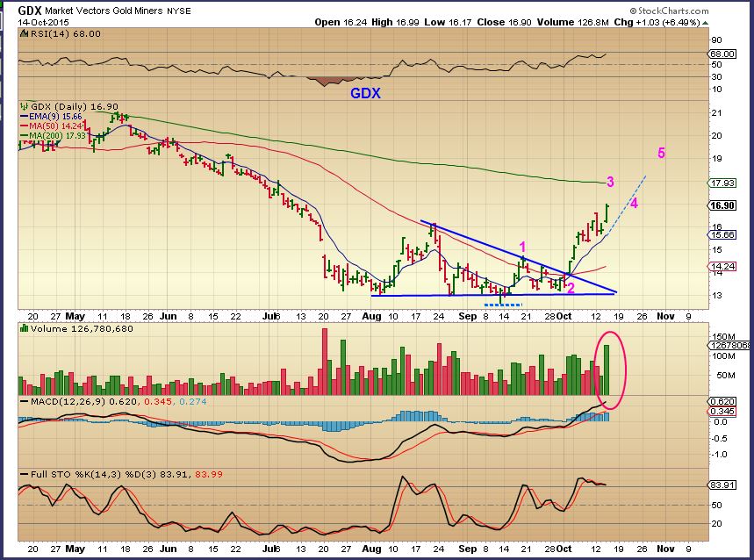The height and width of the screenshot is (560, 754).
Task: Click the 14-Oct-2015 date label
Action: [x=43, y=23]
